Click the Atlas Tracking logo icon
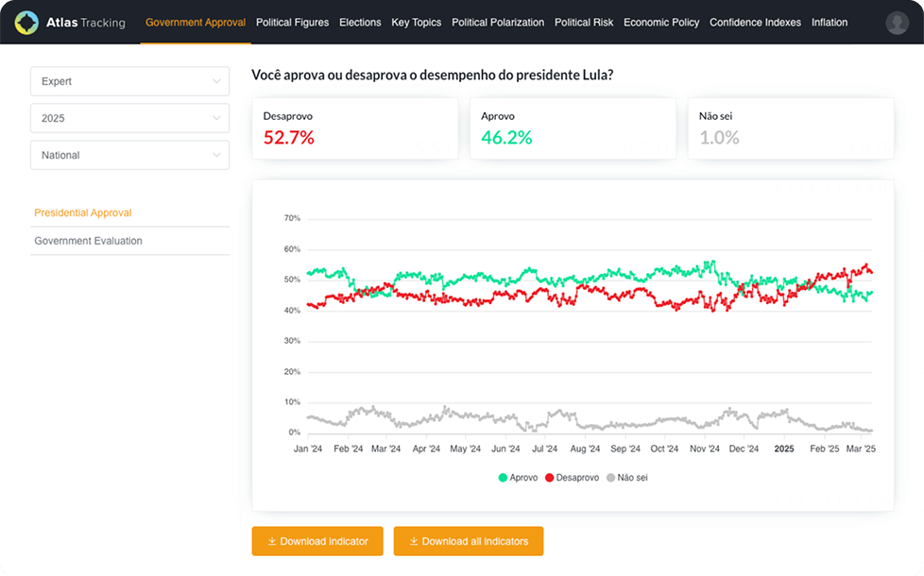 26,23
